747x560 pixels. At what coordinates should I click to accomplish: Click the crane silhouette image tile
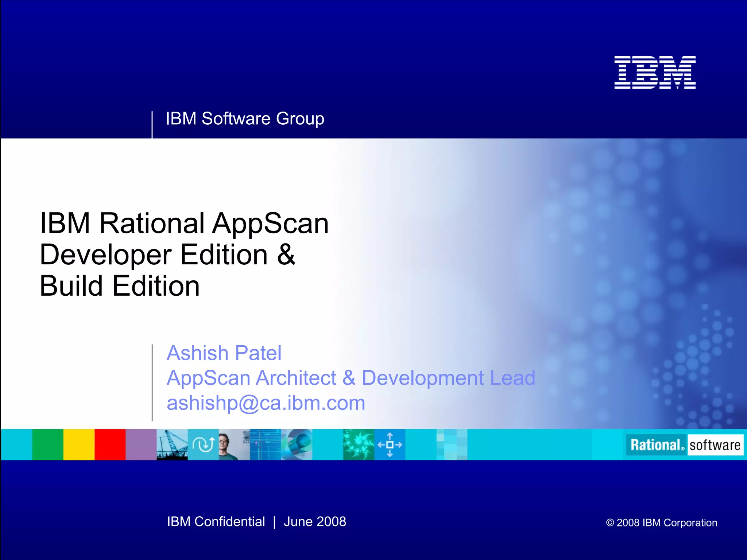[x=172, y=444]
